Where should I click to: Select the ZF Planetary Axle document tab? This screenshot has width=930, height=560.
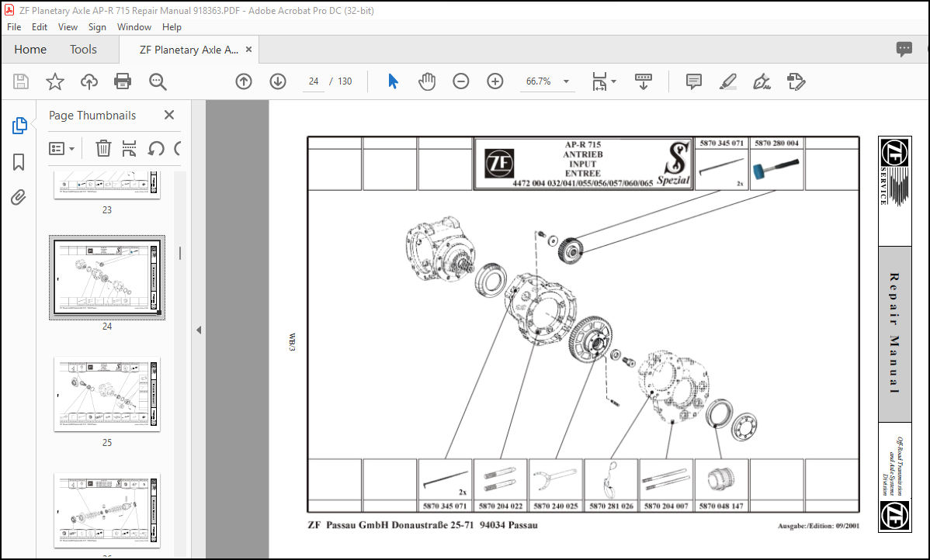click(189, 50)
